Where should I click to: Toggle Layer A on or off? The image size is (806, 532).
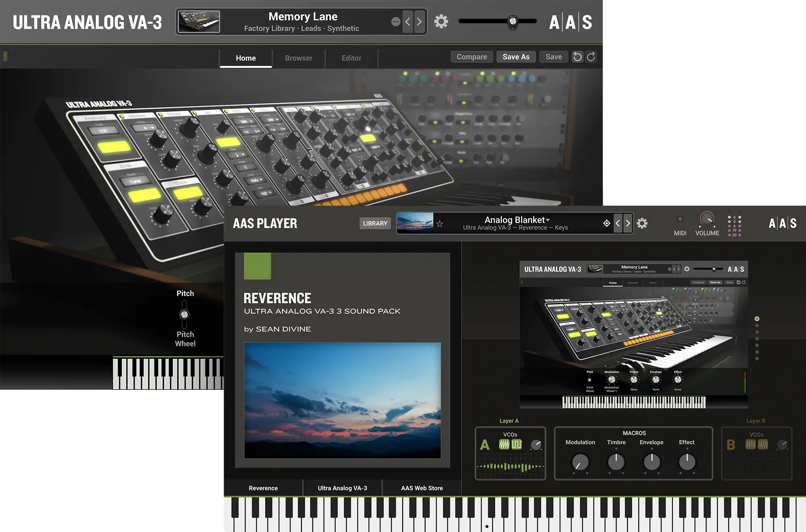click(485, 445)
